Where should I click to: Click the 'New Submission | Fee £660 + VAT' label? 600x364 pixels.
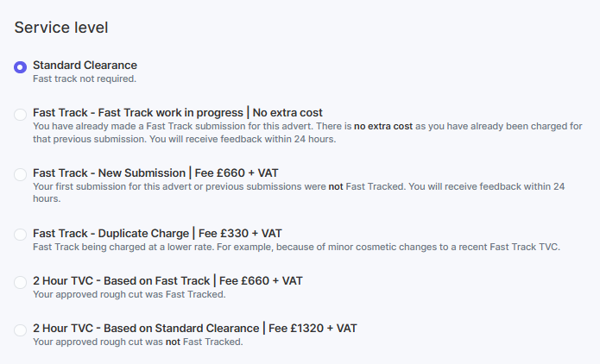click(x=155, y=173)
